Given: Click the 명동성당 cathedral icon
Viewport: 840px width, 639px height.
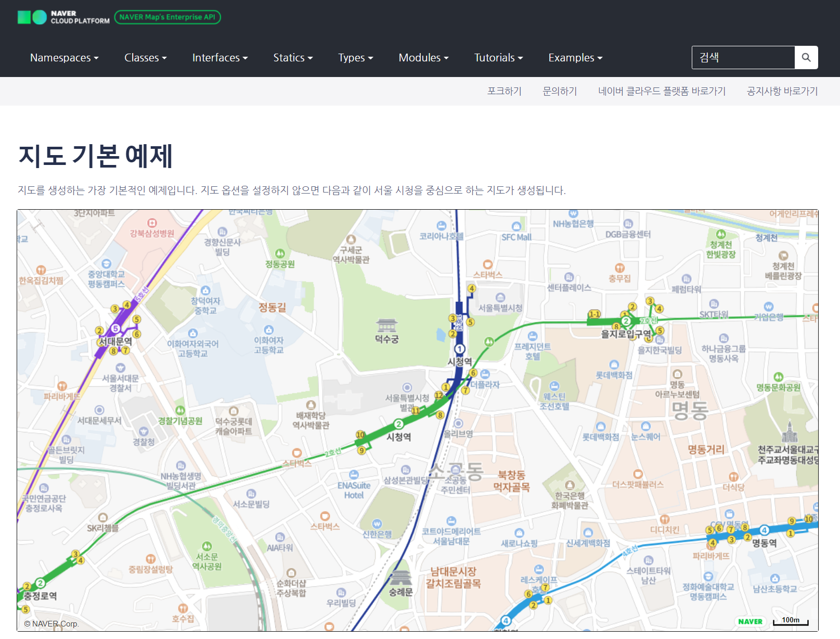Looking at the screenshot, I should point(790,431).
